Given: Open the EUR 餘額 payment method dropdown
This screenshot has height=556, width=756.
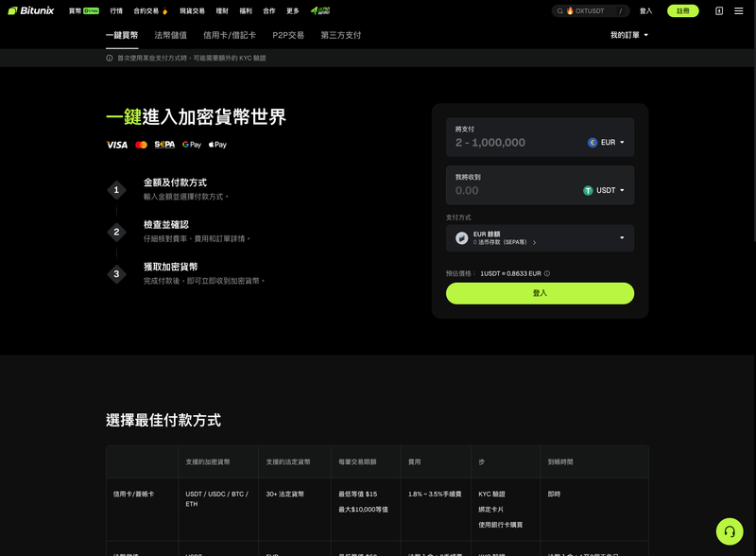Looking at the screenshot, I should click(x=540, y=238).
